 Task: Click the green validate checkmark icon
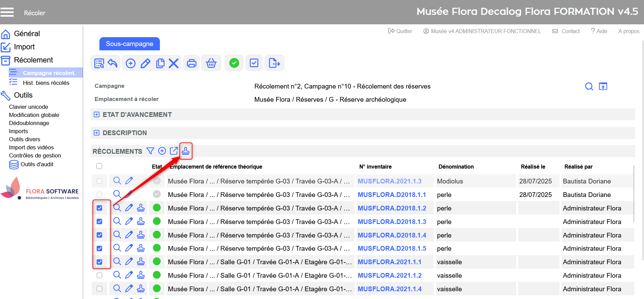pyautogui.click(x=234, y=63)
